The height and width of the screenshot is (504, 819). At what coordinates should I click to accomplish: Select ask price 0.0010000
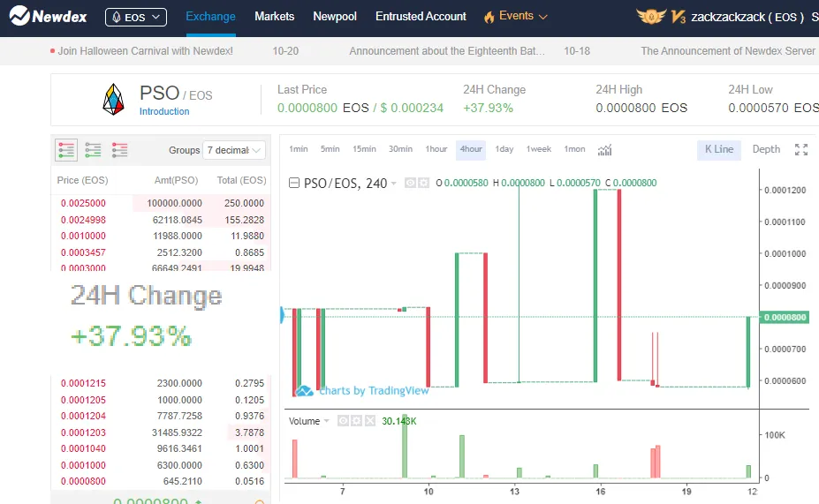[83, 236]
